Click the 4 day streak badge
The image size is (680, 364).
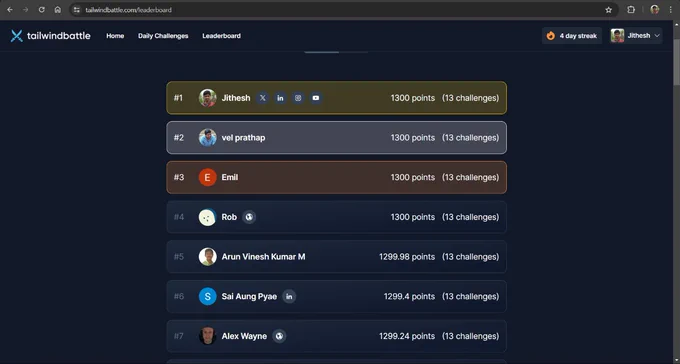click(x=572, y=36)
